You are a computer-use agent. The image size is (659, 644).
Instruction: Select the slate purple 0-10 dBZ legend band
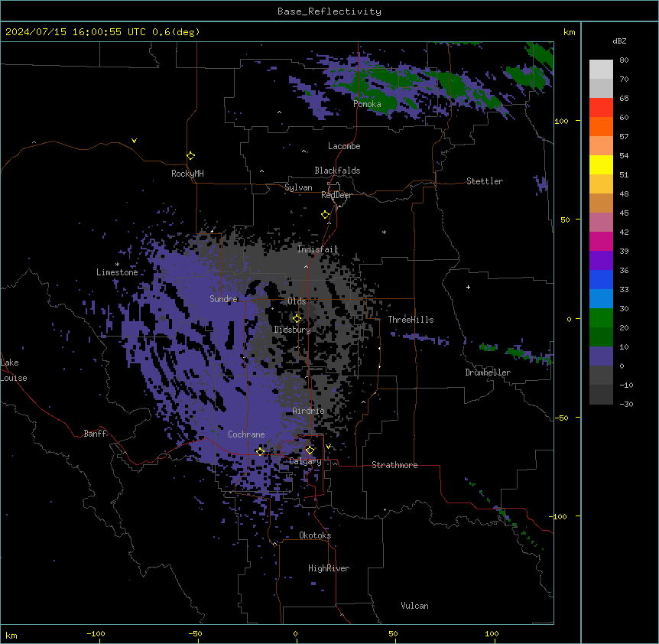pyautogui.click(x=601, y=356)
